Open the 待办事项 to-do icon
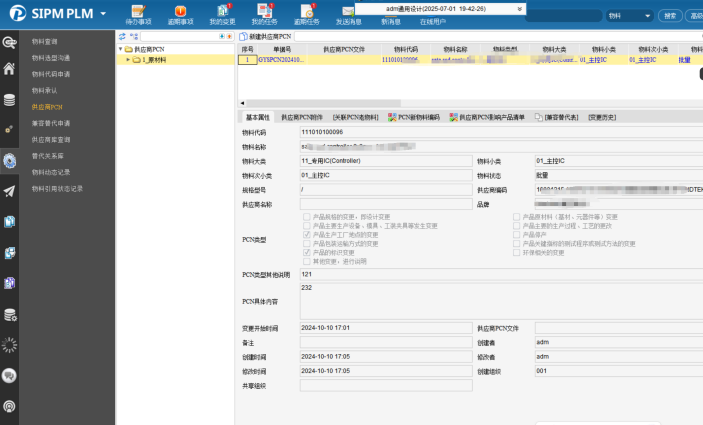 coord(138,12)
